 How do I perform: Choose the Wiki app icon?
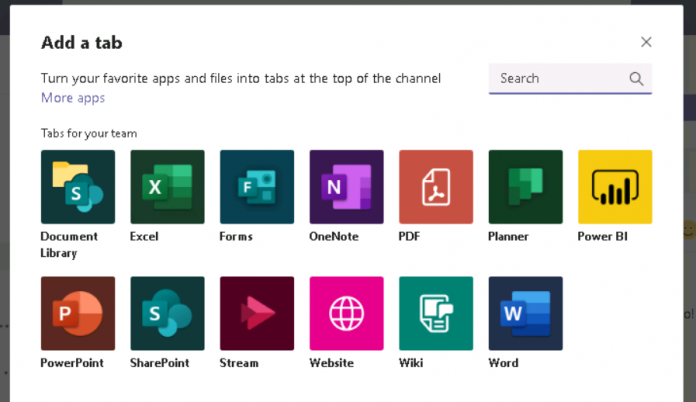click(436, 313)
